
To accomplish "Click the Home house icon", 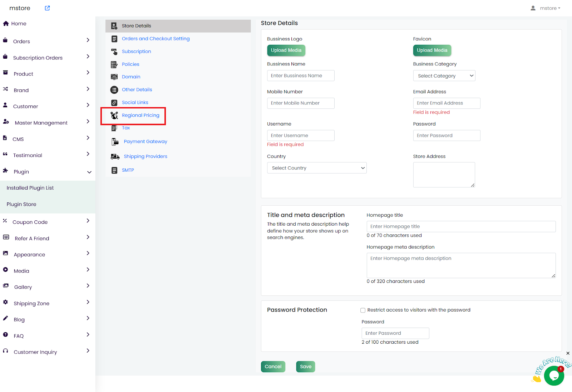I will pyautogui.click(x=6, y=24).
